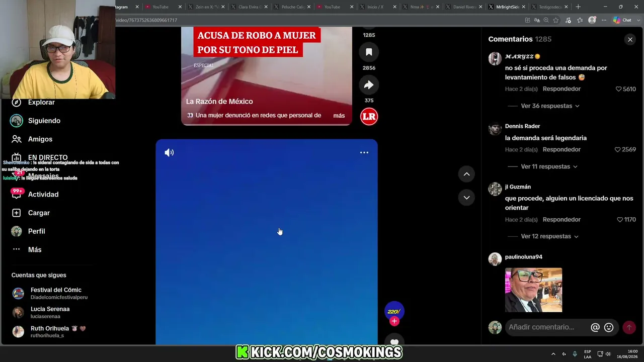The height and width of the screenshot is (362, 644).
Task: Add this page to browser favorites
Action: (x=556, y=20)
